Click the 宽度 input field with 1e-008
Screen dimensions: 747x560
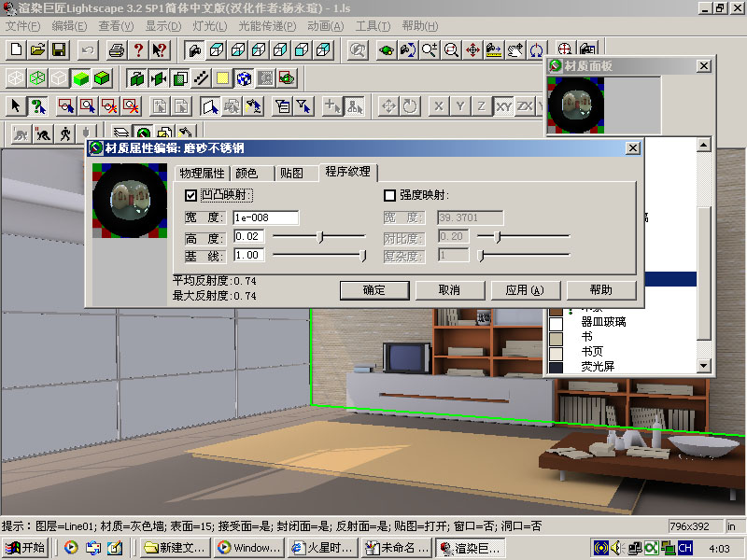(265, 217)
